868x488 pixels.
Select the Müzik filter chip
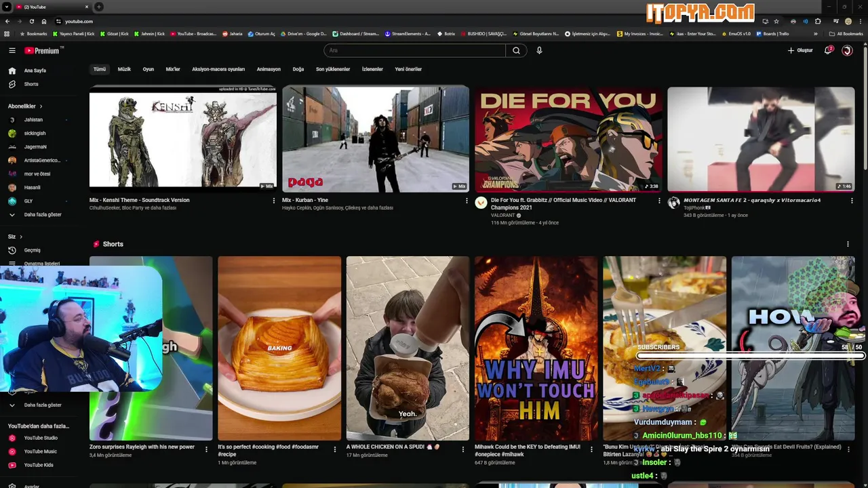coord(124,69)
